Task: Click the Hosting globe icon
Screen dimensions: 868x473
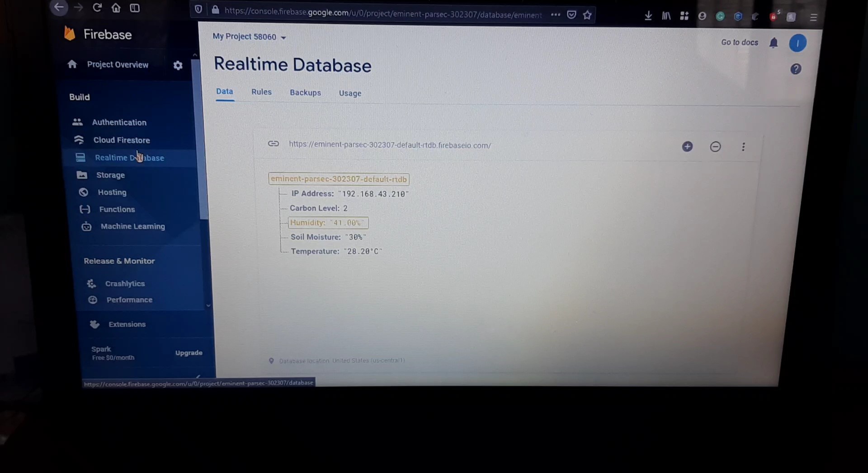Action: (x=84, y=192)
